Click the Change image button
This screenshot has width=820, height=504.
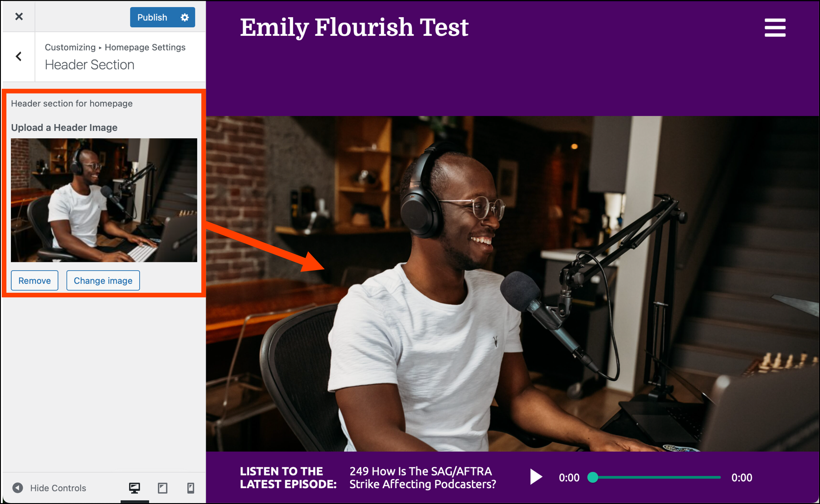click(103, 281)
